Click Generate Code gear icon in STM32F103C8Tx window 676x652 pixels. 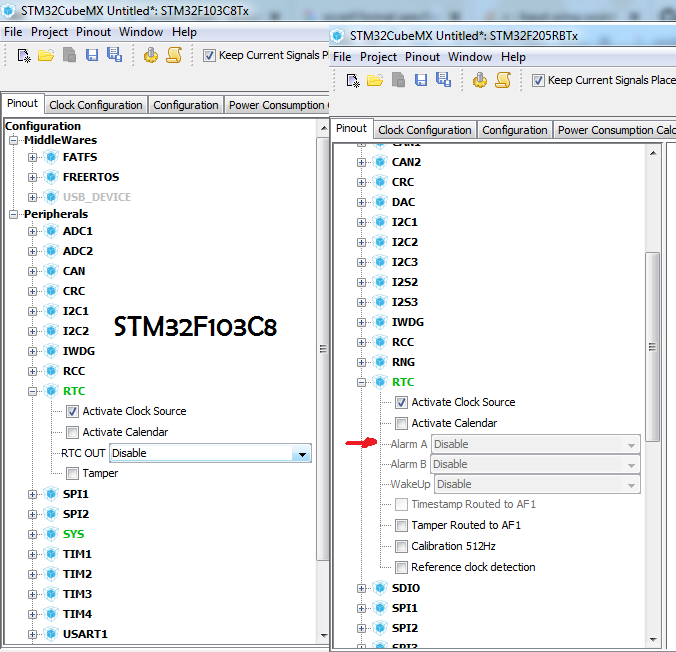tap(150, 55)
